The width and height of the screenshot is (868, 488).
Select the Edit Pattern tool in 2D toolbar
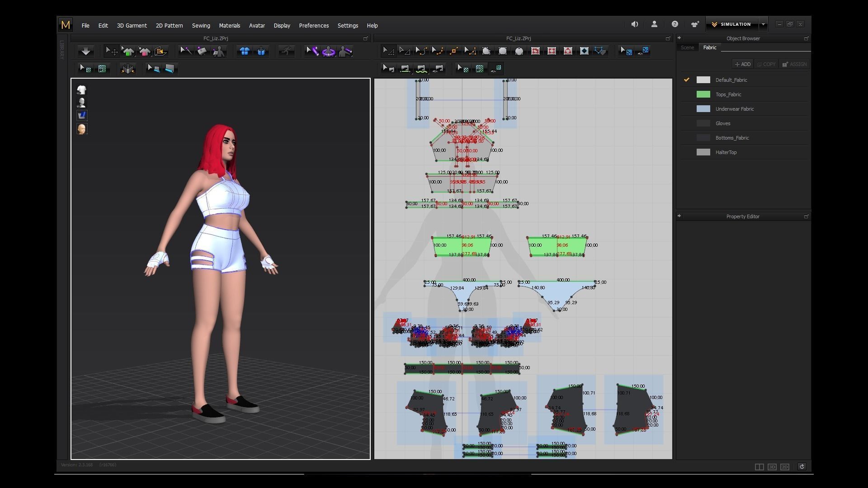388,51
